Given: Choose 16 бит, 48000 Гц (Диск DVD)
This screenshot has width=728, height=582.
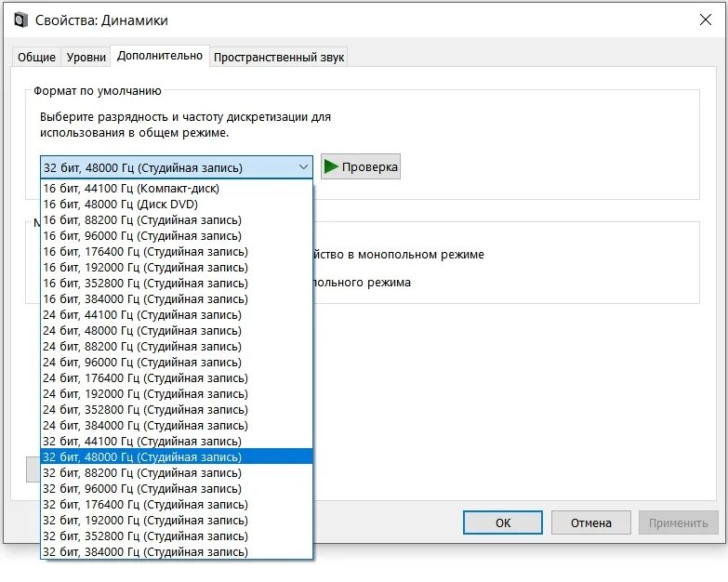Looking at the screenshot, I should pyautogui.click(x=177, y=204).
